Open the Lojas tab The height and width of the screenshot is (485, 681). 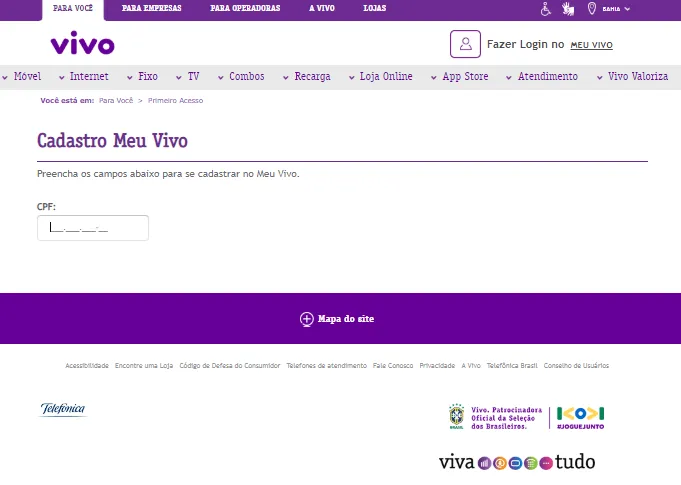[x=374, y=8]
